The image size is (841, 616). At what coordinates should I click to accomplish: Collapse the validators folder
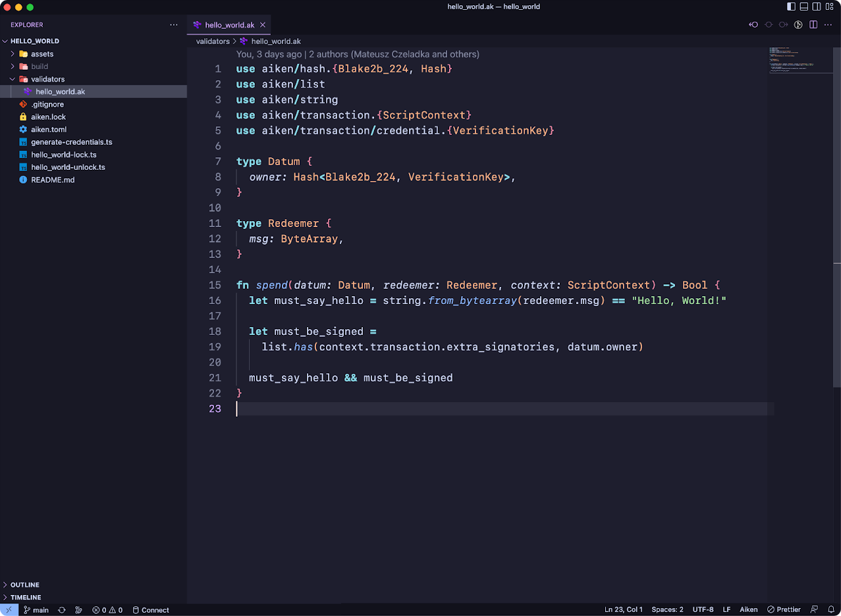(x=47, y=79)
